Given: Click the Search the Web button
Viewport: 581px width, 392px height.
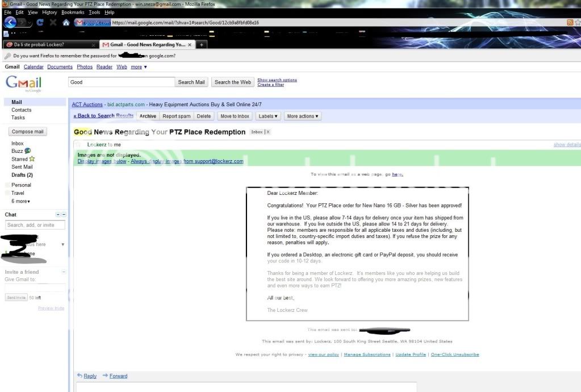Looking at the screenshot, I should [233, 82].
